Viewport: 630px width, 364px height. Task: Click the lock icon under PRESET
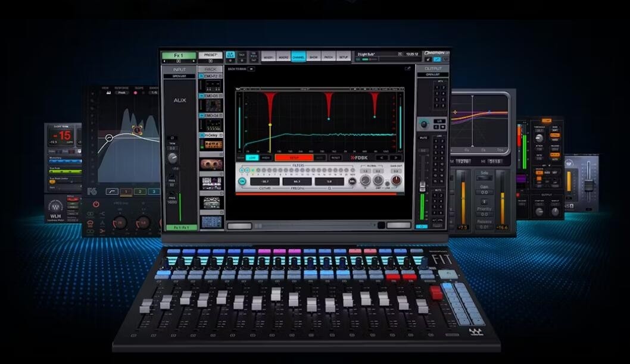coord(211,61)
